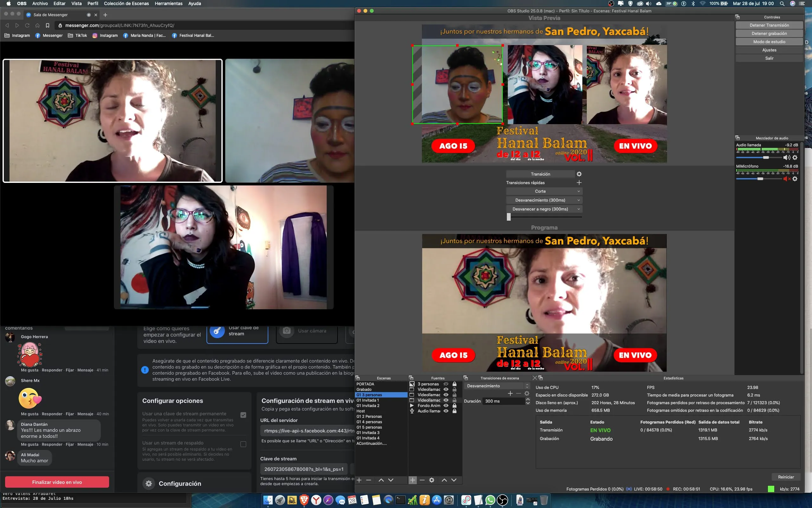This screenshot has height=508, width=812.
Task: Hide the Audio llamada source
Action: (446, 411)
